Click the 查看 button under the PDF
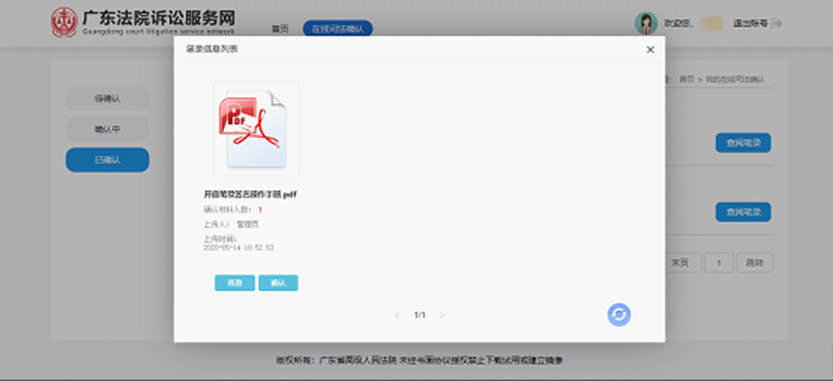Screen dimensions: 833x381 235,283
